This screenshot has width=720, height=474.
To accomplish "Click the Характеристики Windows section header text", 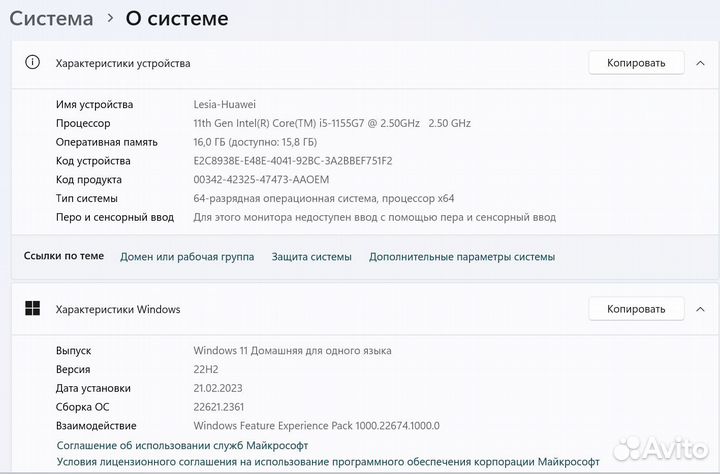I will (x=118, y=309).
